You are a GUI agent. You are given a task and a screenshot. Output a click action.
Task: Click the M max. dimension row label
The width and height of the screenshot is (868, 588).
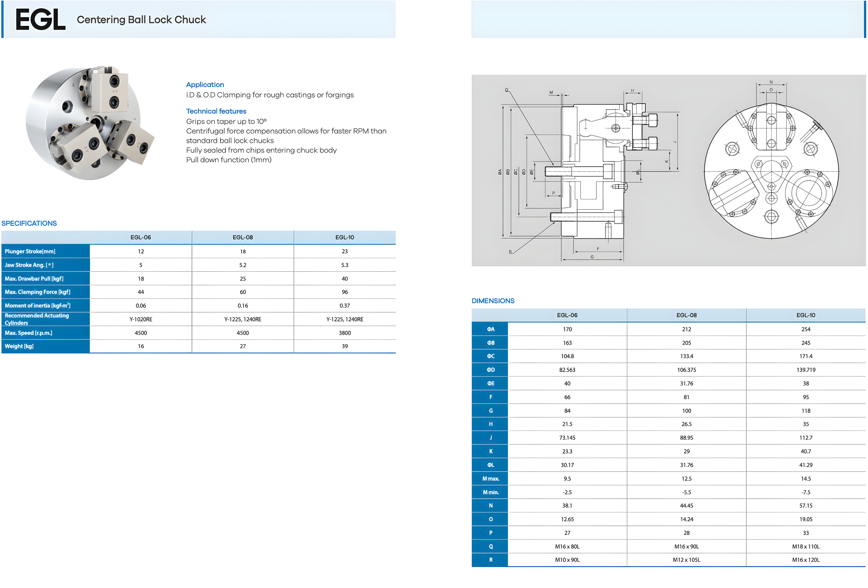[490, 479]
